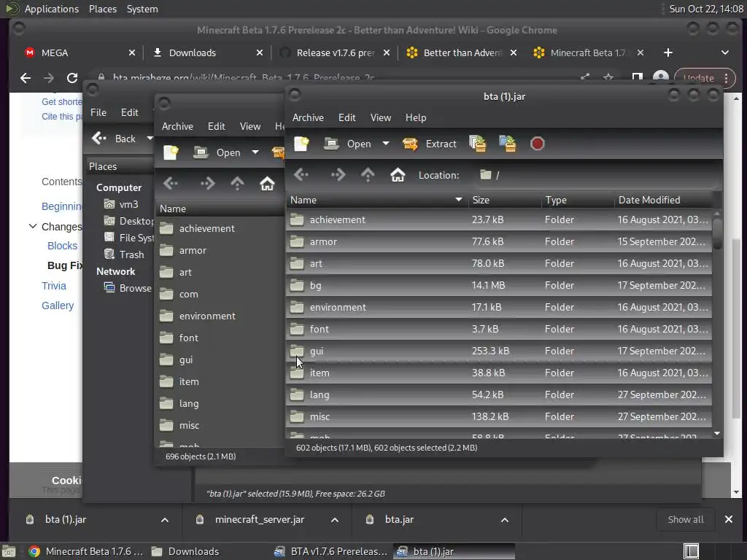This screenshot has width=747, height=560.
Task: Switch to Release v1.7.6 tab in Chrome
Action: coord(333,52)
